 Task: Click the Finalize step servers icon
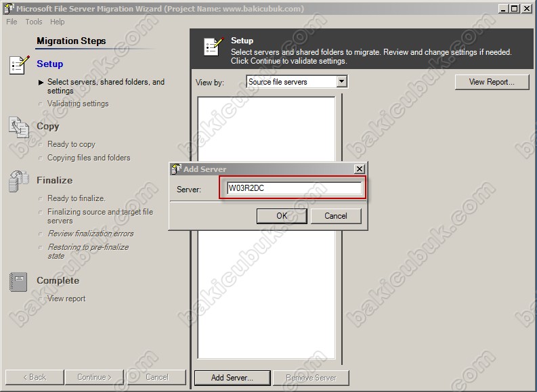[19, 181]
